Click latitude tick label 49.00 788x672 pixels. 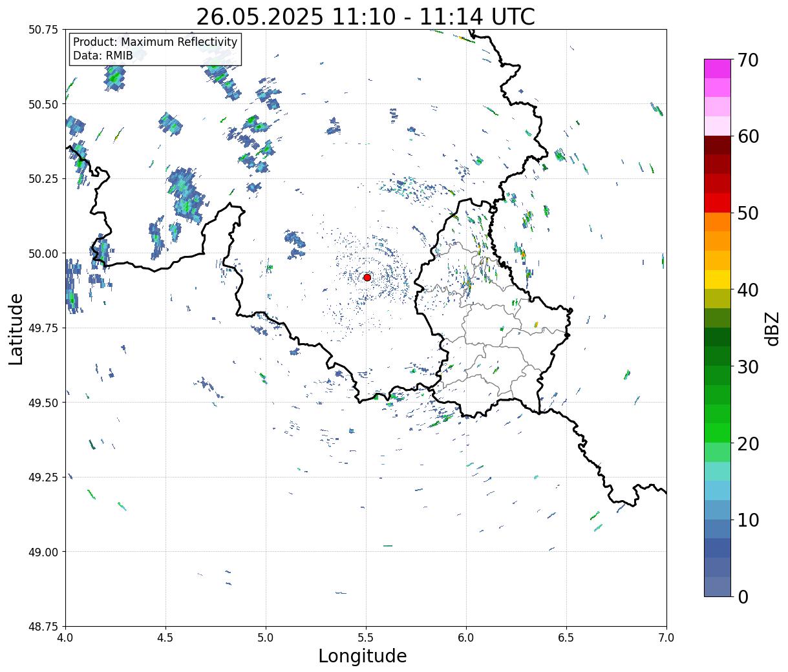43,552
